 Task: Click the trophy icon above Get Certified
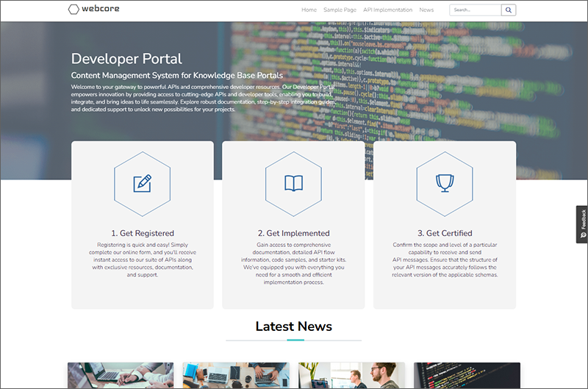444,183
